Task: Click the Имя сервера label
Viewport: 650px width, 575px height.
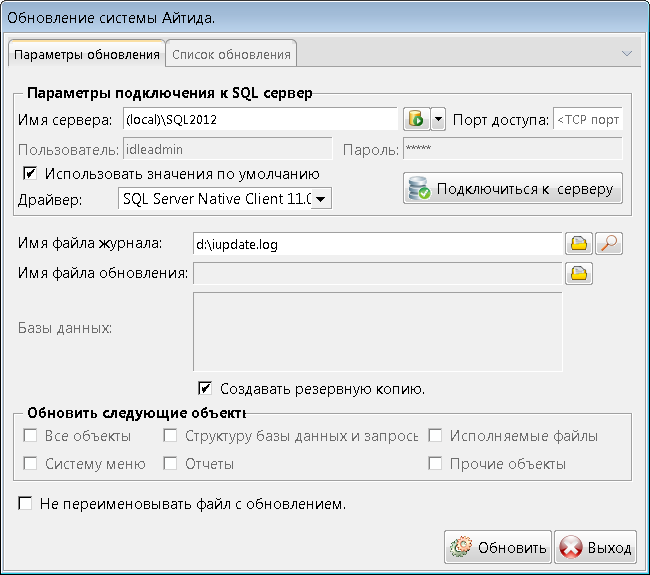Action: (x=65, y=120)
